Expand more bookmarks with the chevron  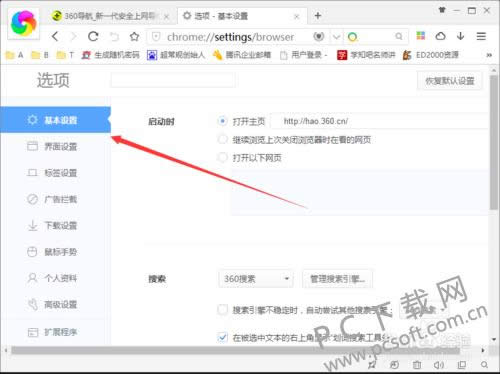tap(489, 55)
